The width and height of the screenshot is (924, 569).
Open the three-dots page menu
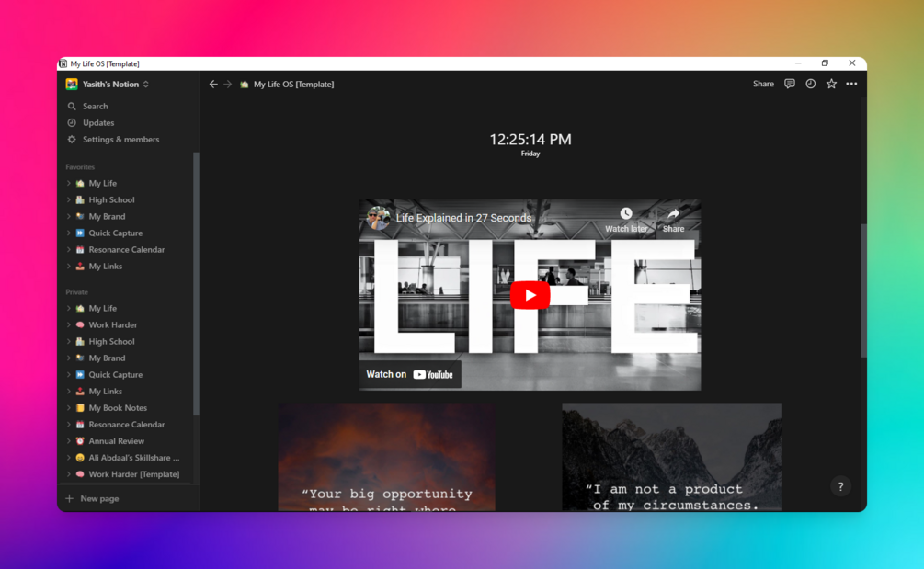coord(851,84)
